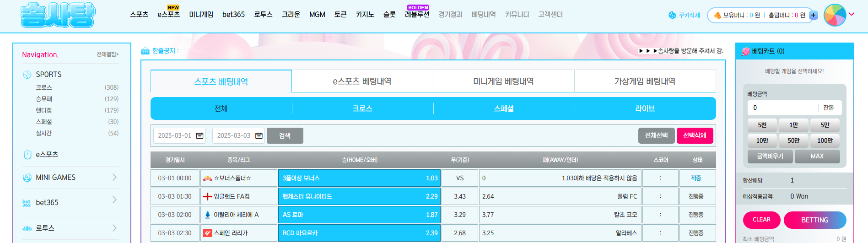Viewport: 868px width, 243px height.
Task: Open the end date calendar icon
Action: click(259, 136)
